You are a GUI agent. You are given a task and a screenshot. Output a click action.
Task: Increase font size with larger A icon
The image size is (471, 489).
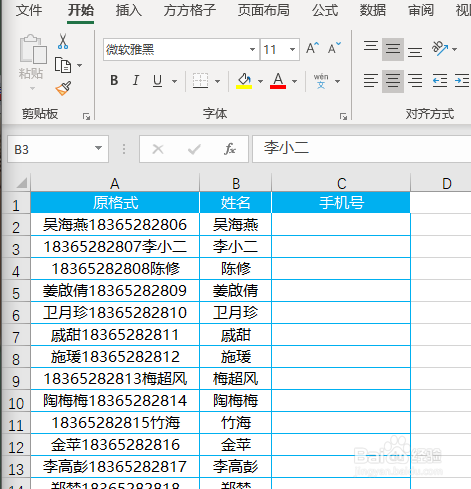[312, 48]
